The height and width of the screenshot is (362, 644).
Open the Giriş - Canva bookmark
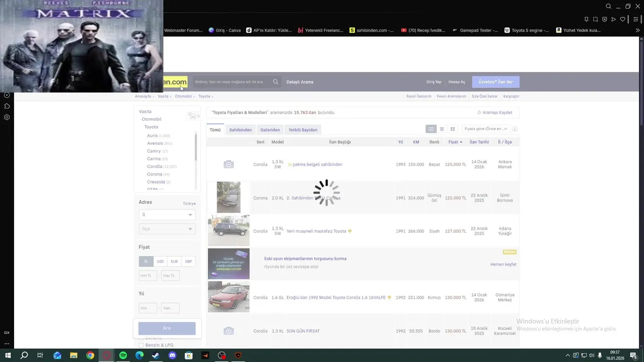pyautogui.click(x=225, y=30)
